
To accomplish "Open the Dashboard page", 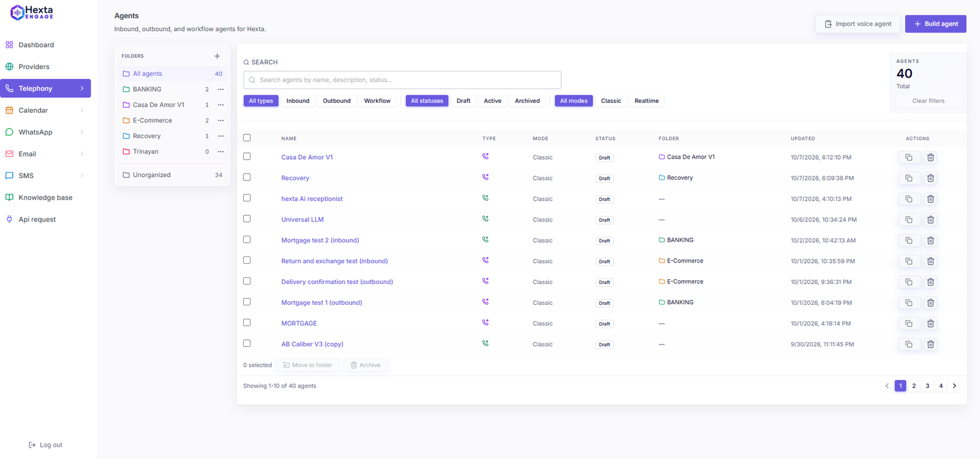I will (45, 45).
